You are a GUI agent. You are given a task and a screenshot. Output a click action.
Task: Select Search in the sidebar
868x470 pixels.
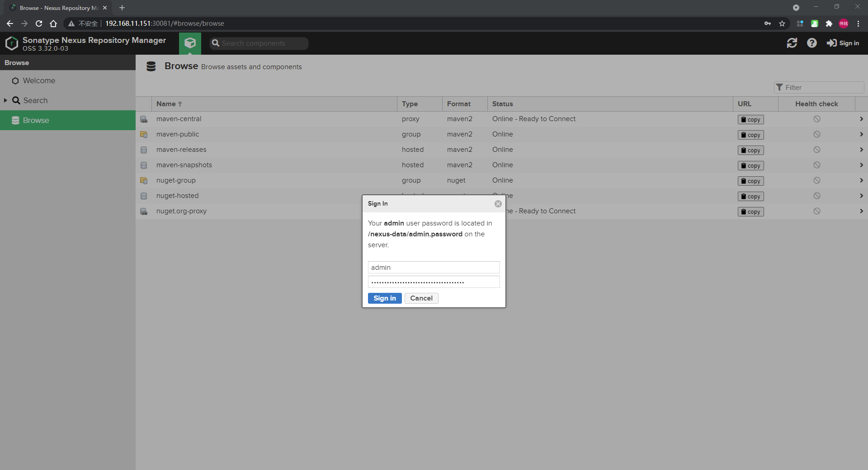point(68,100)
